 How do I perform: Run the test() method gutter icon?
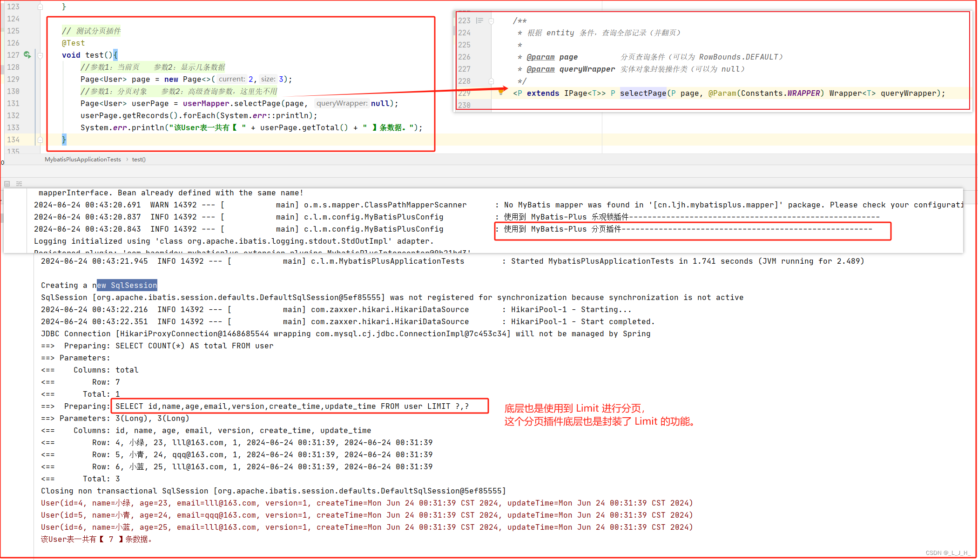pos(27,55)
